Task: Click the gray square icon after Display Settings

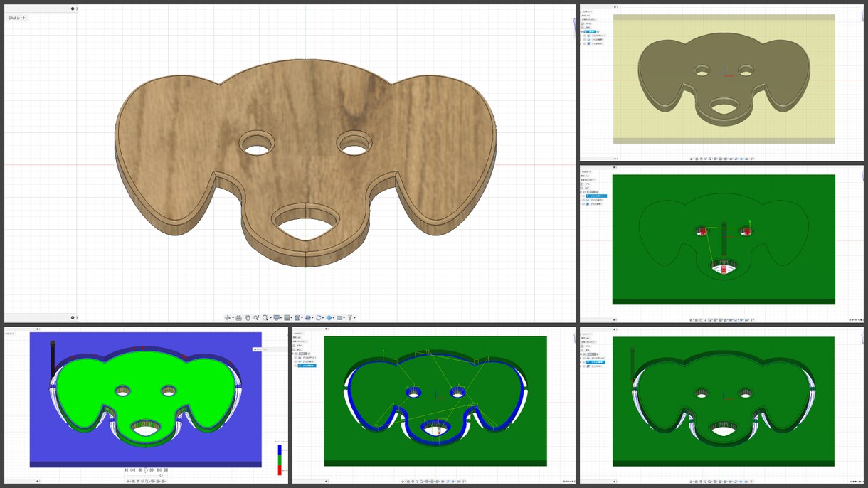Action: (287, 318)
